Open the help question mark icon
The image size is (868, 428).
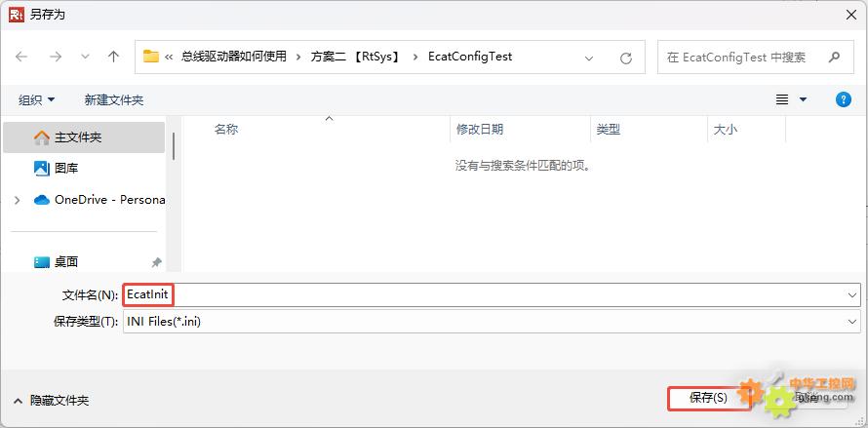[844, 99]
